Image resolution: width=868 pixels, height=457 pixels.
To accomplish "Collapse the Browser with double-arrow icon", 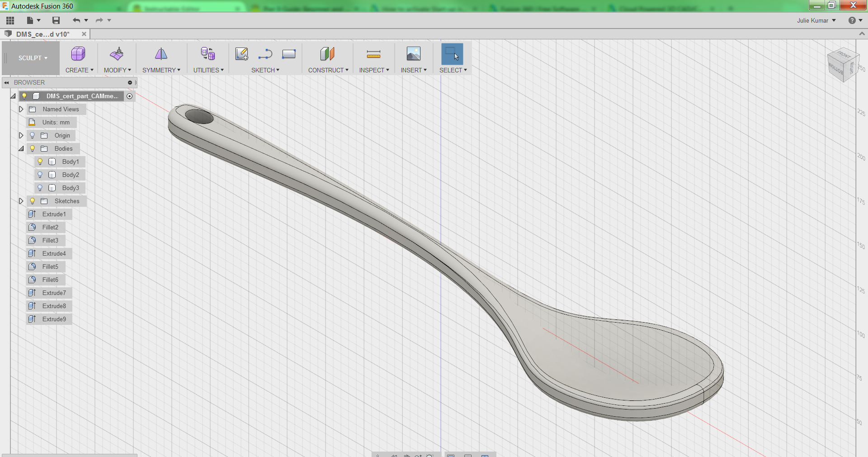I will (6, 83).
